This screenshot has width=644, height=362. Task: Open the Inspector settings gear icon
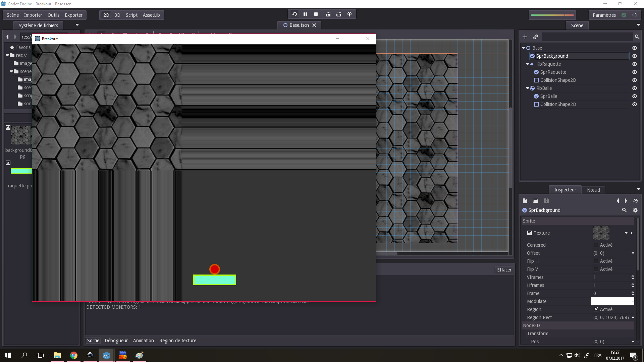pos(635,210)
